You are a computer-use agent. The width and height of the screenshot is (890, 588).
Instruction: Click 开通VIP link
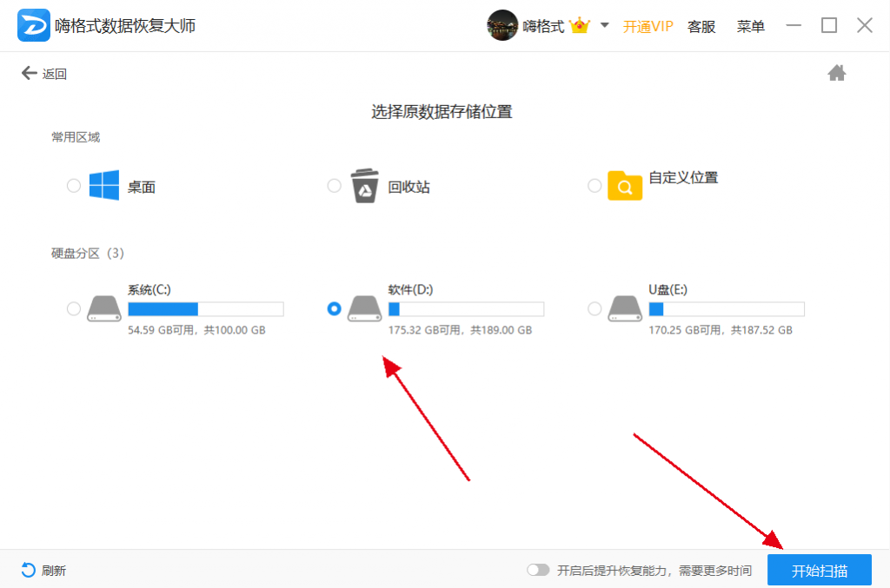pyautogui.click(x=648, y=27)
